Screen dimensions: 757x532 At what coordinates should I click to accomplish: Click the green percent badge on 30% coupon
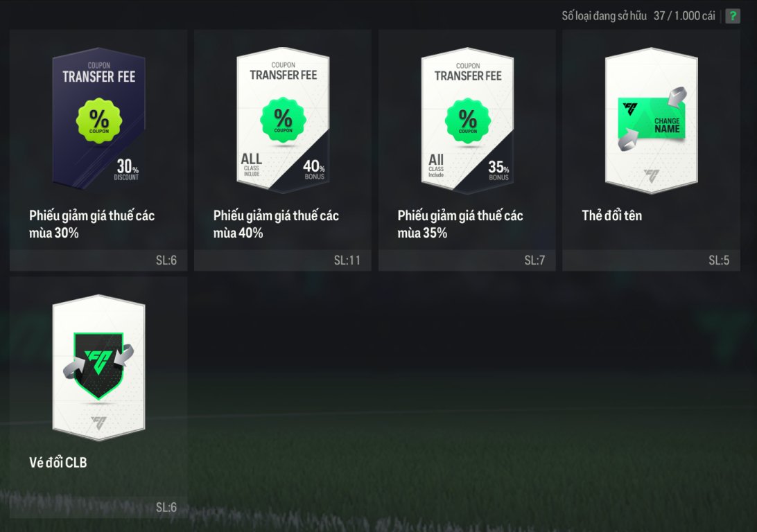[99, 121]
